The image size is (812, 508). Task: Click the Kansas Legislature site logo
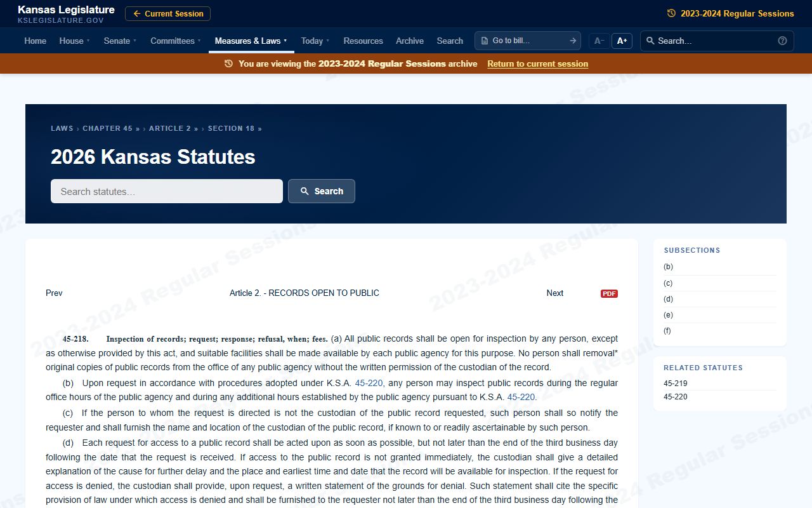click(66, 14)
